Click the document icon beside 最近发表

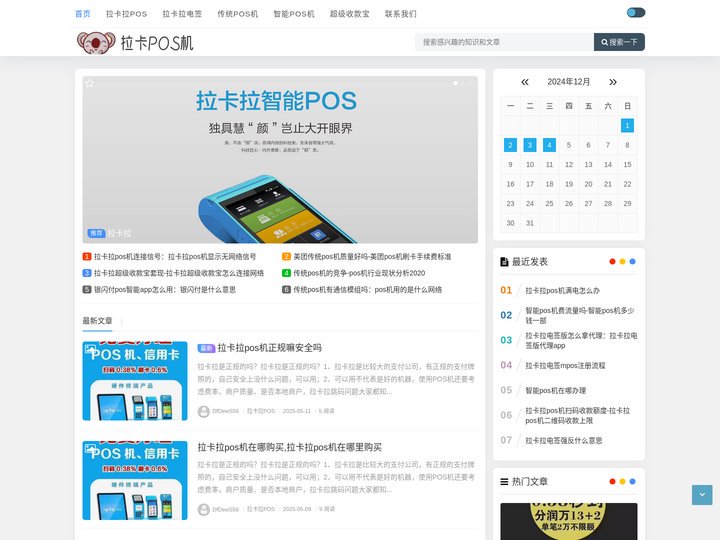504,262
